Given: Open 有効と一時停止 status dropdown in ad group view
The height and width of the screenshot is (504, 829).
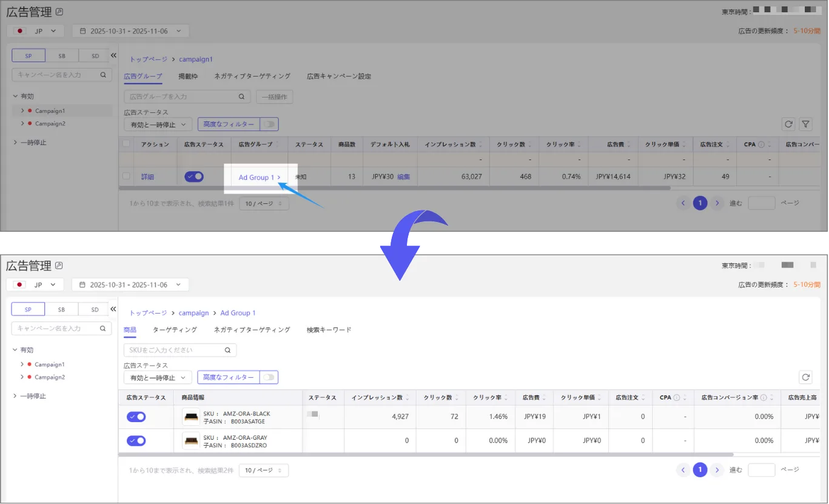Looking at the screenshot, I should tap(158, 124).
